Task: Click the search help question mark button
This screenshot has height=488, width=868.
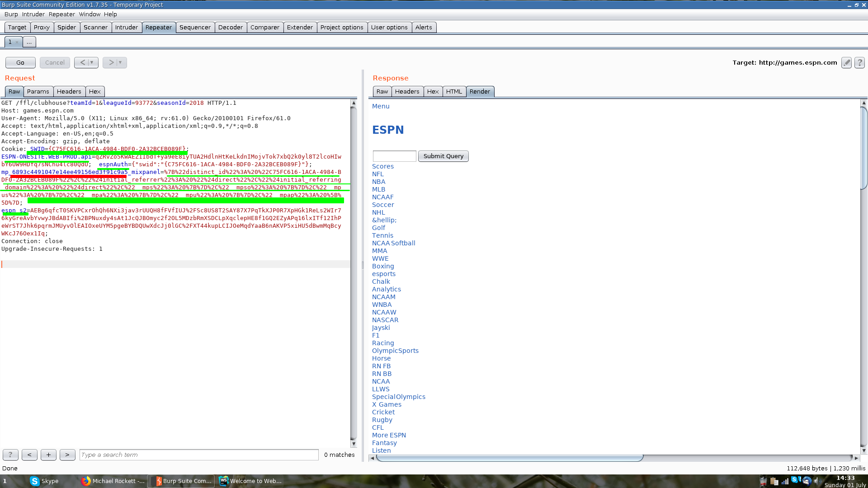Action: tap(10, 455)
